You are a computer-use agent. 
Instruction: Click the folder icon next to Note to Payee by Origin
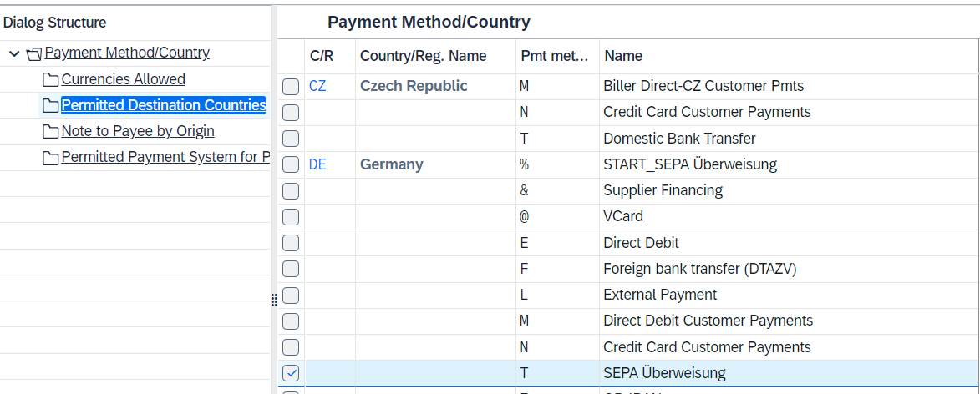51,132
